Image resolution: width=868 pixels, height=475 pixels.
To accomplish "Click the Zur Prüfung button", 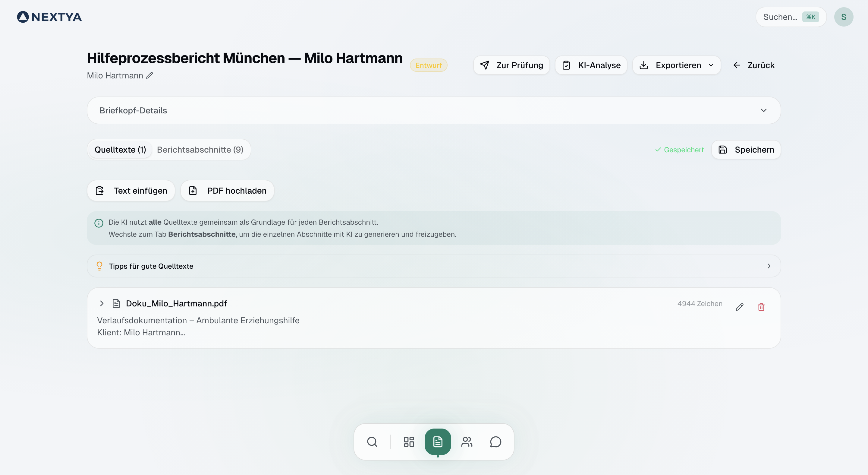I will 511,65.
